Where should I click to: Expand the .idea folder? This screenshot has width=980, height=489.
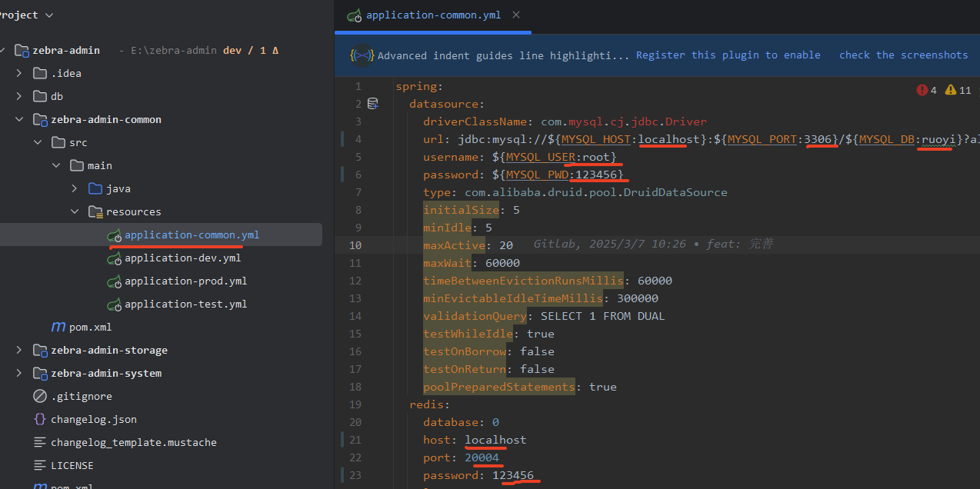point(19,73)
